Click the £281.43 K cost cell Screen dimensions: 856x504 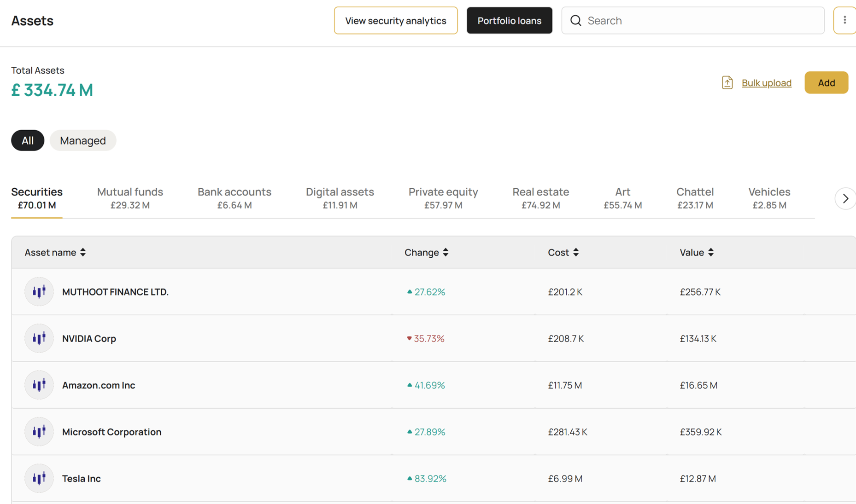(x=568, y=432)
